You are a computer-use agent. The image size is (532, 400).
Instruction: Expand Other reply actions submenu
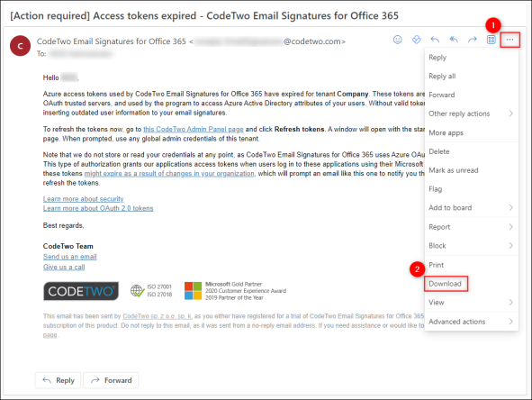pyautogui.click(x=471, y=114)
